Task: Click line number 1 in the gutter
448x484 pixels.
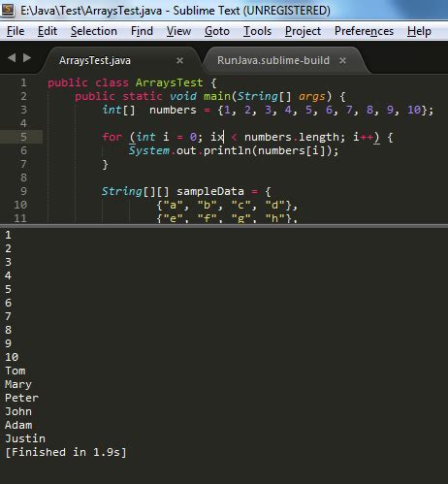Action: tap(23, 82)
